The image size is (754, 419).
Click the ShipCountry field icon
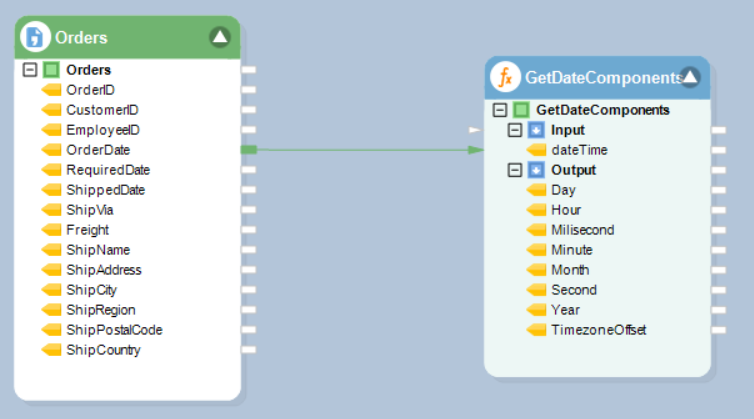[x=51, y=350]
